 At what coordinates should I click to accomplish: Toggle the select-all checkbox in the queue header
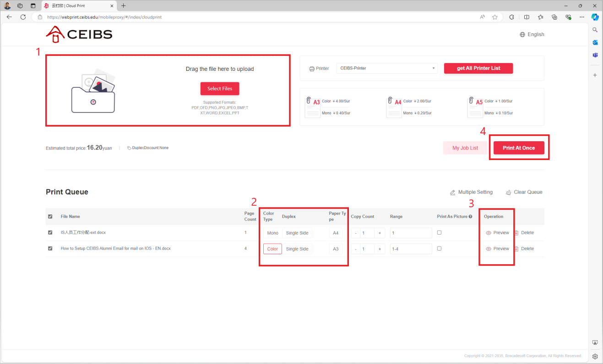coord(50,216)
